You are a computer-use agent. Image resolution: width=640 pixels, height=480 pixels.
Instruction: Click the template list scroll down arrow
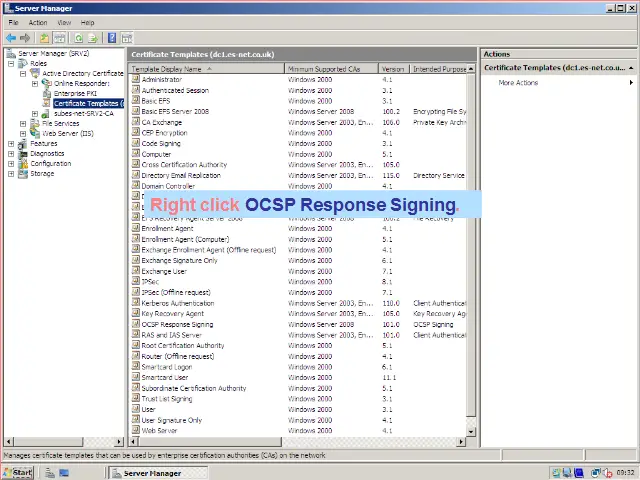471,431
